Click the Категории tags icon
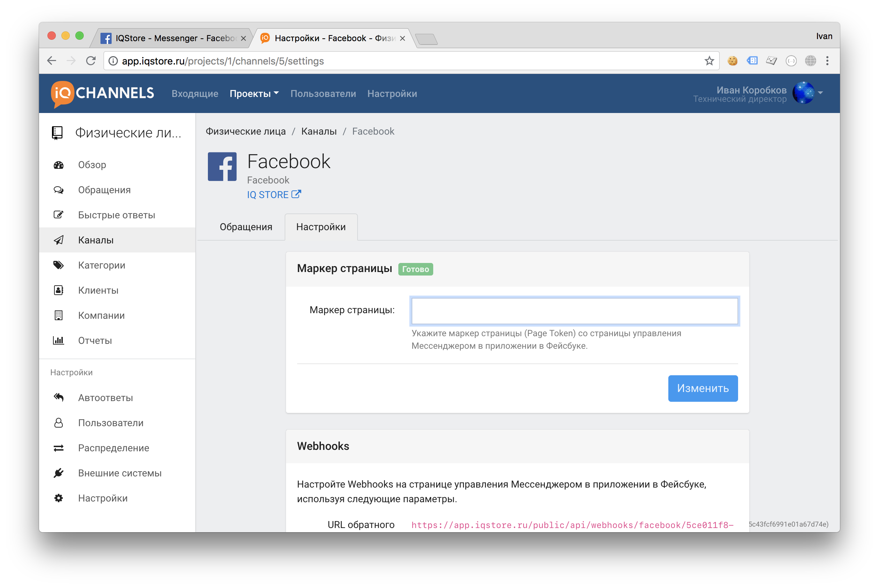879x588 pixels. [59, 265]
